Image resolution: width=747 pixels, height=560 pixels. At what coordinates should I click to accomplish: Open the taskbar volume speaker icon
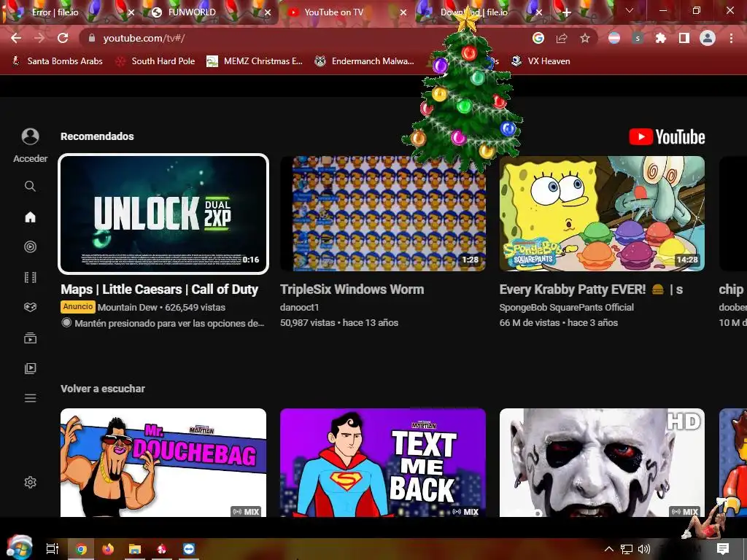tap(643, 549)
